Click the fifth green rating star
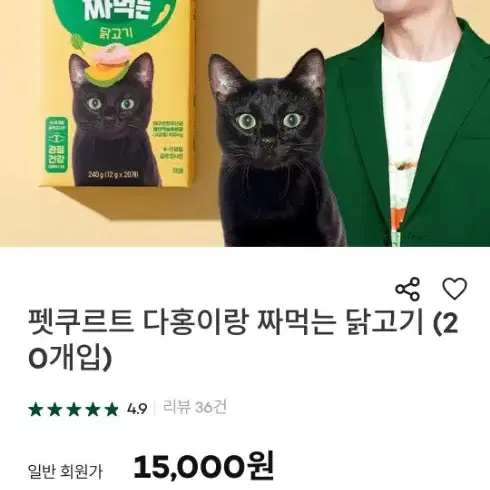The width and height of the screenshot is (490, 490). coord(112,409)
